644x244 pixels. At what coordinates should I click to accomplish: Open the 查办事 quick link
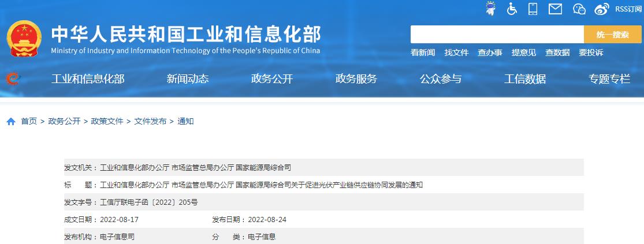(x=490, y=52)
